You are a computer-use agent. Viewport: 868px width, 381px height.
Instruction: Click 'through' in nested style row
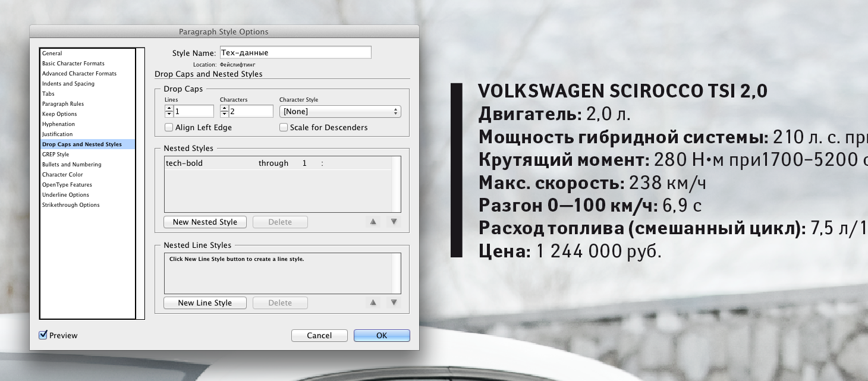point(273,163)
